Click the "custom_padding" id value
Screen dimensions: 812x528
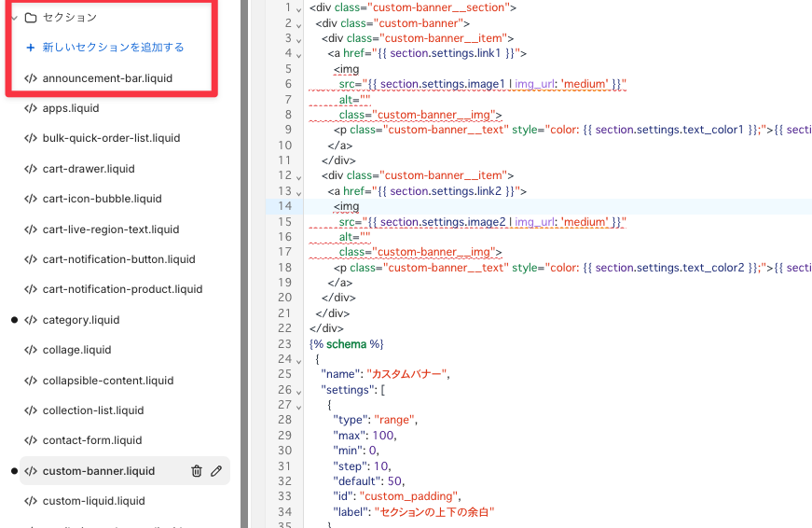coord(409,496)
